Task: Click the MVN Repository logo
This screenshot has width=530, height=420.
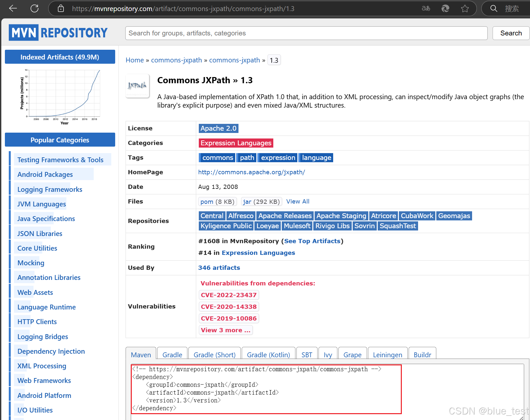Action: click(x=59, y=32)
